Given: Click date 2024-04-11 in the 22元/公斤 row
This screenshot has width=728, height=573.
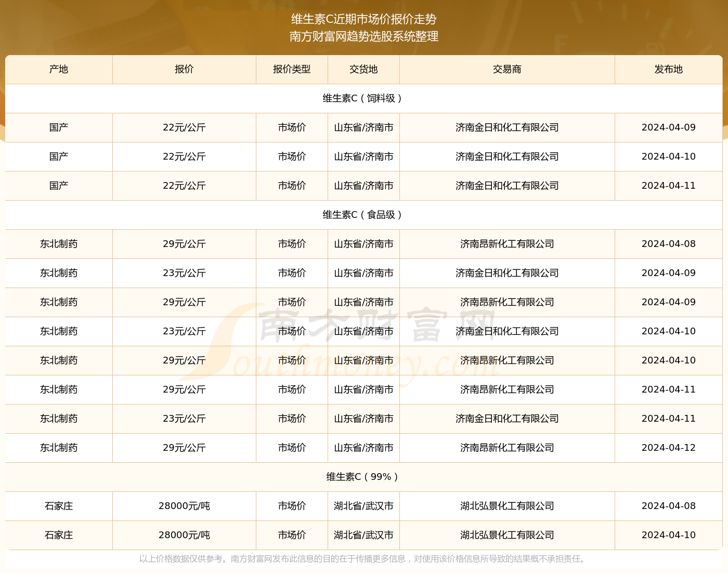Looking at the screenshot, I should point(669,186).
